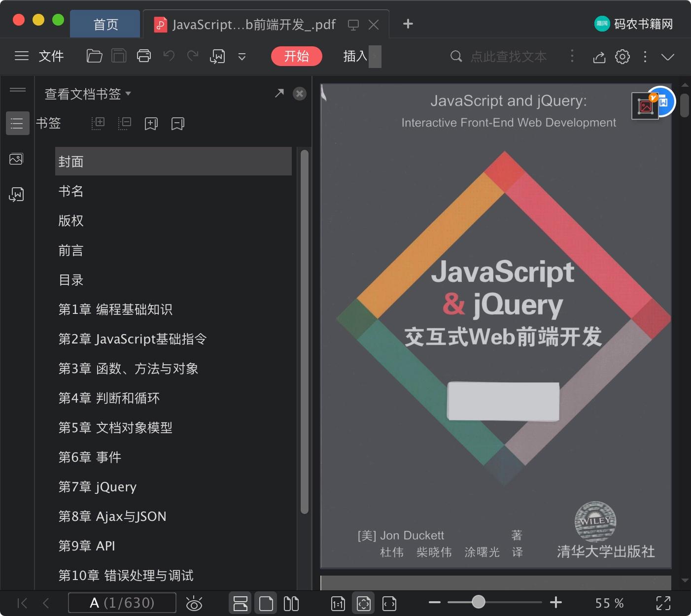Select the 插入 ribbon tab
The width and height of the screenshot is (691, 616).
[355, 56]
